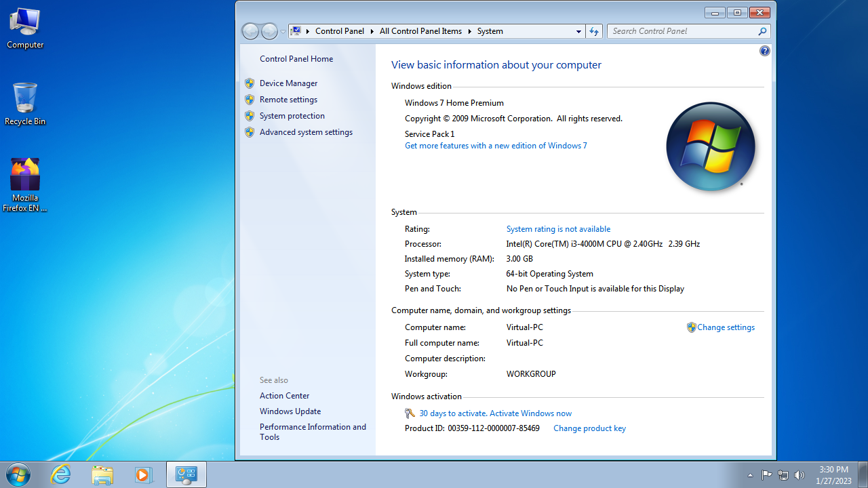
Task: Click the shield icon beside Remote settings
Action: point(250,100)
